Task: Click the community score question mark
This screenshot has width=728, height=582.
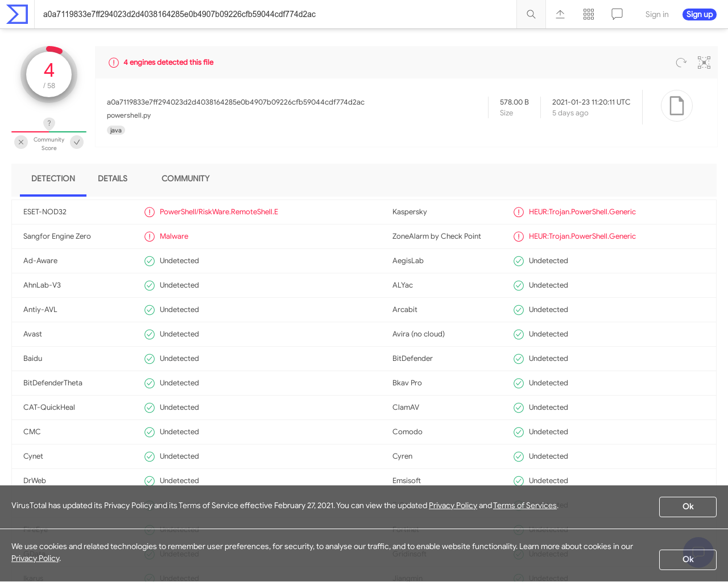Action: point(49,123)
